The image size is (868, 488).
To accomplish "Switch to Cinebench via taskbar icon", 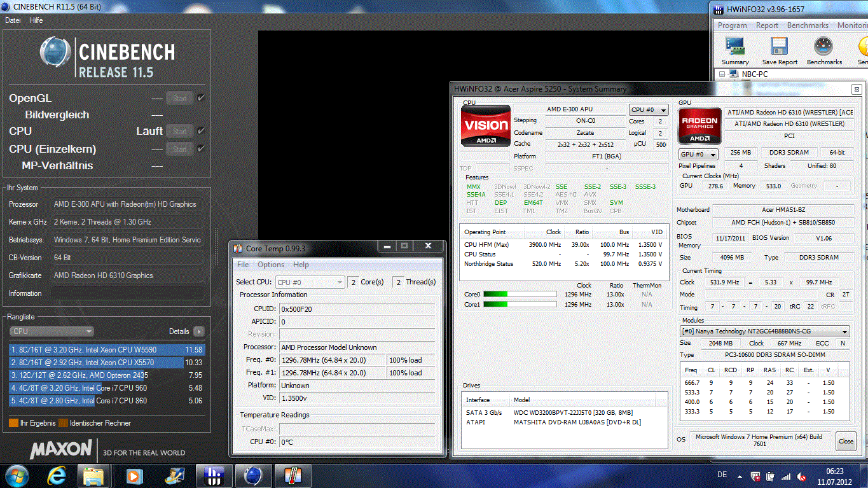I will [253, 475].
